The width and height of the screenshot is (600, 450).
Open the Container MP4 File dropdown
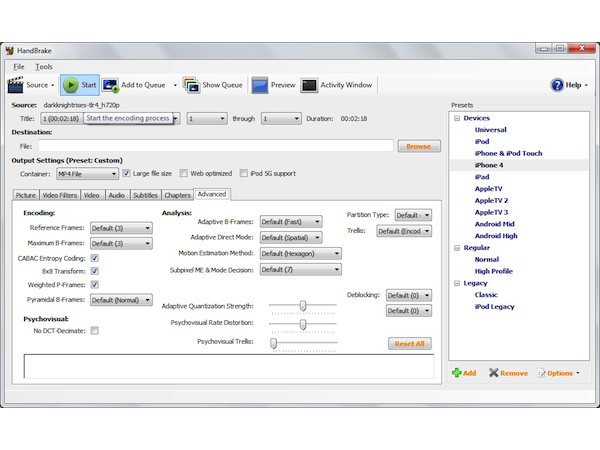point(87,174)
